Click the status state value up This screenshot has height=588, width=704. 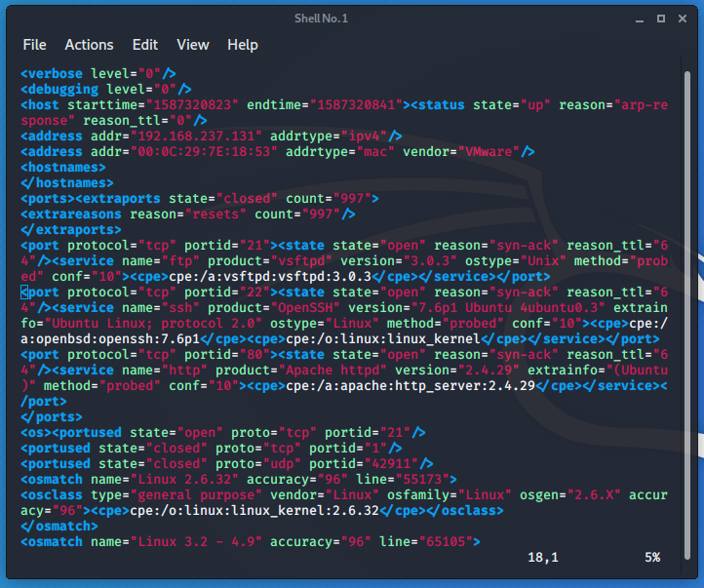535,105
